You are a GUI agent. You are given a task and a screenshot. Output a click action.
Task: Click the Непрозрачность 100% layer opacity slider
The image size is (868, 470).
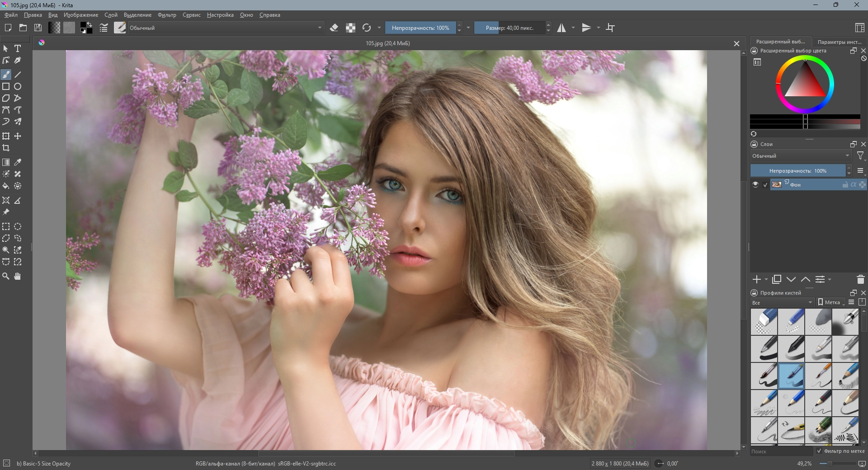[797, 171]
